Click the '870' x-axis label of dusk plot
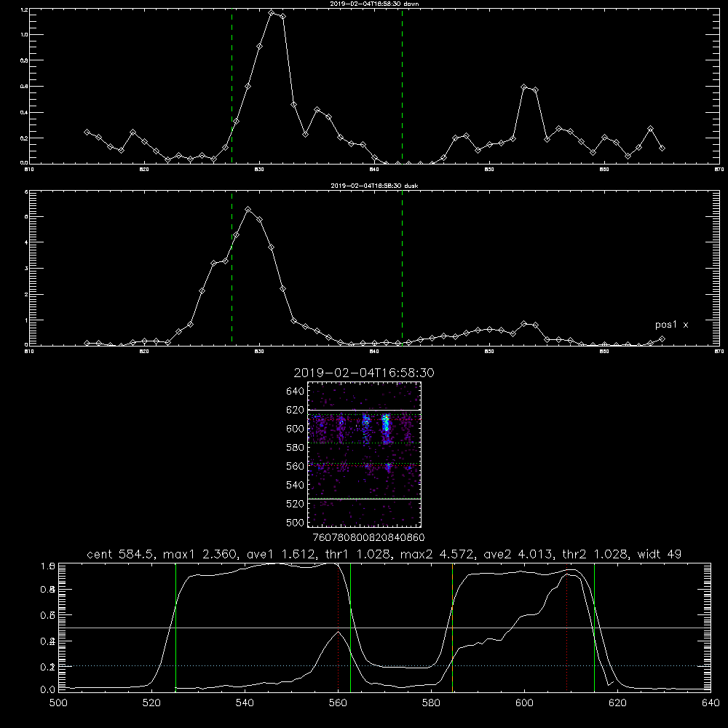 pos(719,352)
